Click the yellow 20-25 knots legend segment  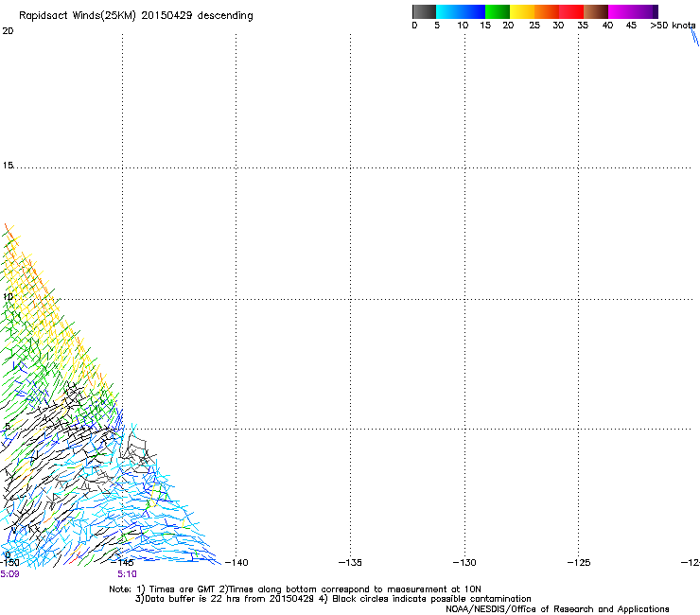pyautogui.click(x=522, y=11)
